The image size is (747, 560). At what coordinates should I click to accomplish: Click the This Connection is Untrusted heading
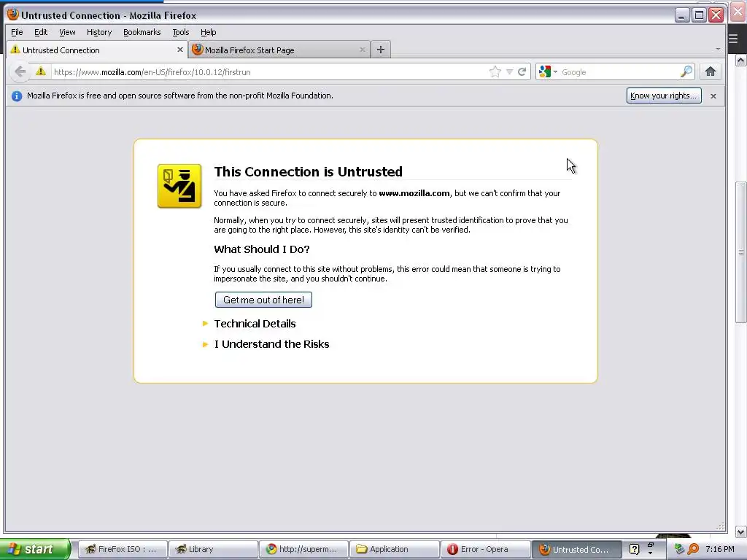tap(309, 171)
